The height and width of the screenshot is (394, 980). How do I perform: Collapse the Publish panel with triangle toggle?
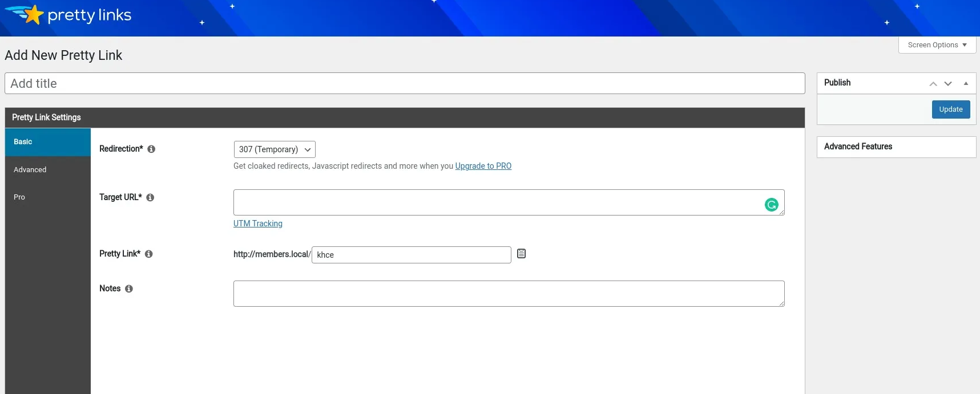point(966,83)
